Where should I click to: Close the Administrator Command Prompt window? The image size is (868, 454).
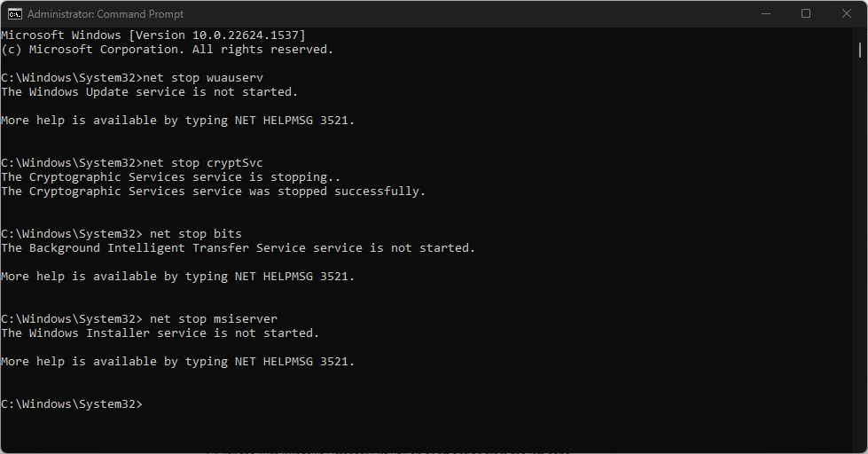(847, 13)
